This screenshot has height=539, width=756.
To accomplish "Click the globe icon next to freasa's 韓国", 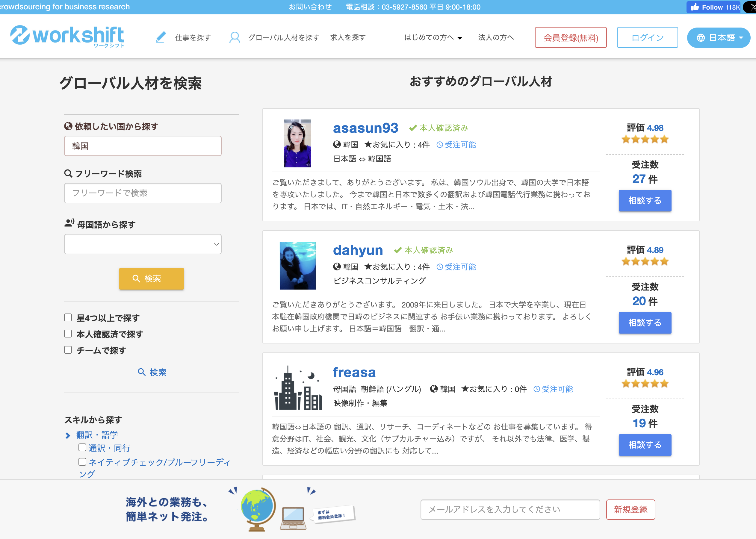I will (x=434, y=389).
